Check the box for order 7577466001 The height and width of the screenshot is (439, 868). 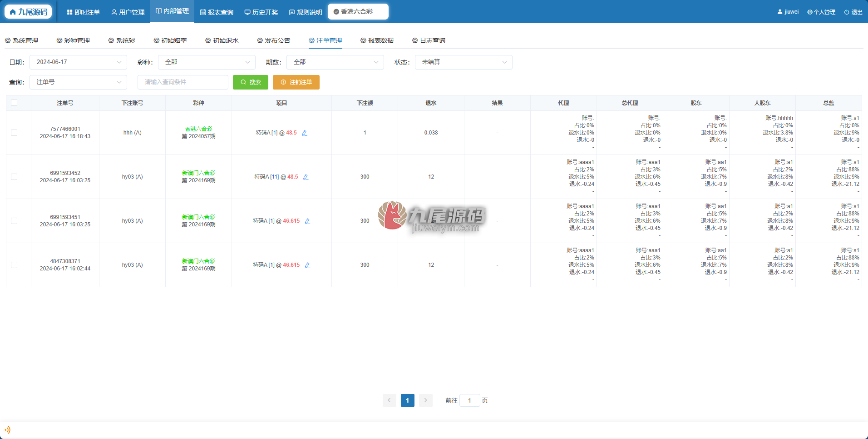14,133
